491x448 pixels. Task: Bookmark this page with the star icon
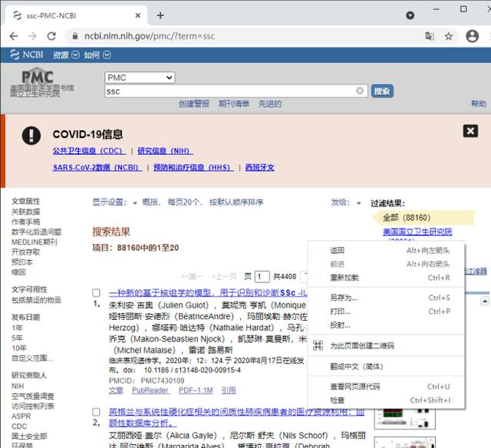click(x=449, y=36)
